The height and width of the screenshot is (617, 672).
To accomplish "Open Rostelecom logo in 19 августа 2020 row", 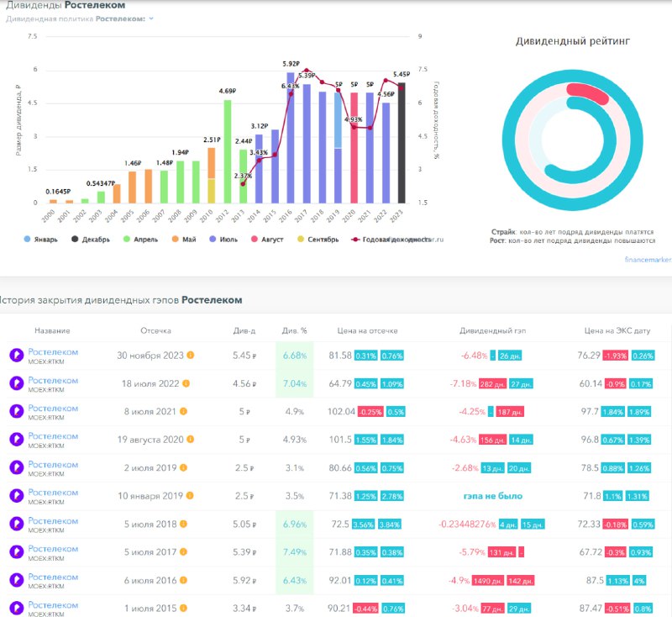I will [17, 440].
